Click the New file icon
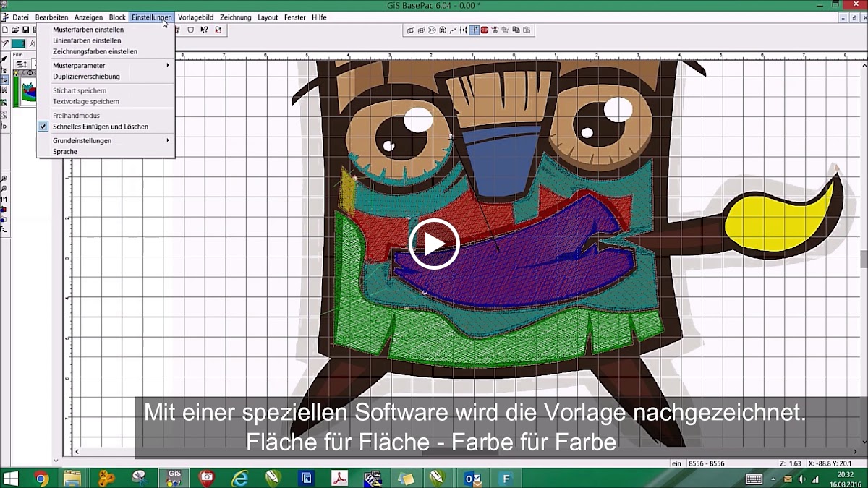Viewport: 868px width, 488px height. tap(5, 30)
